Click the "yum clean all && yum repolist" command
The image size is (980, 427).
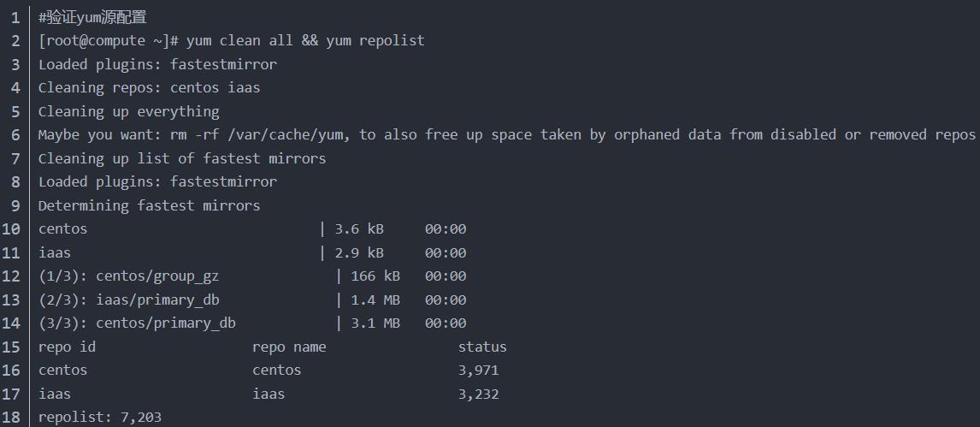(x=305, y=40)
